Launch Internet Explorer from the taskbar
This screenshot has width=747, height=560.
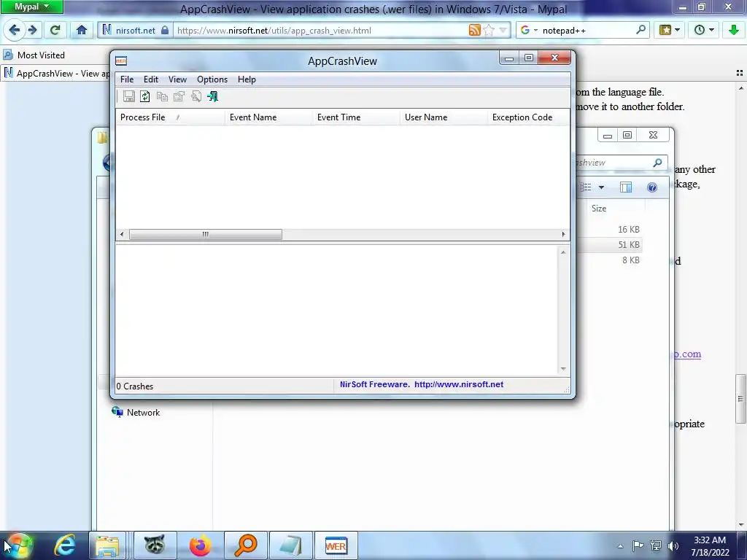[x=64, y=545]
